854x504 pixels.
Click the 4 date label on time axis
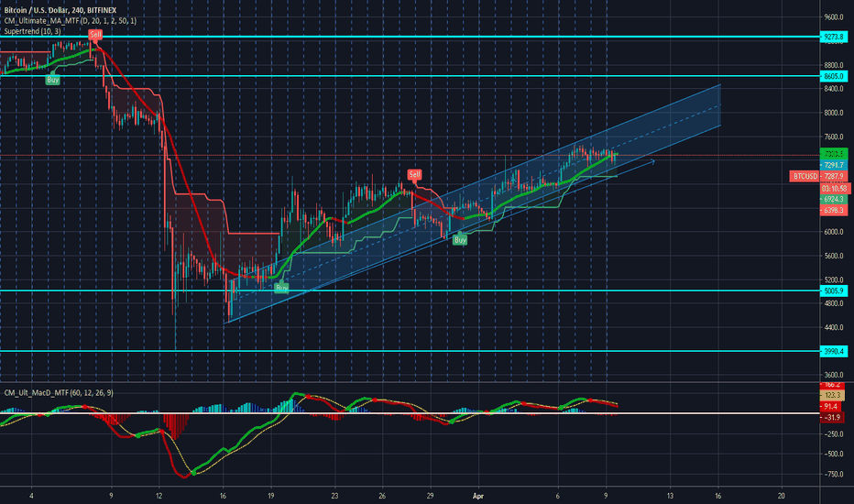coord(31,496)
